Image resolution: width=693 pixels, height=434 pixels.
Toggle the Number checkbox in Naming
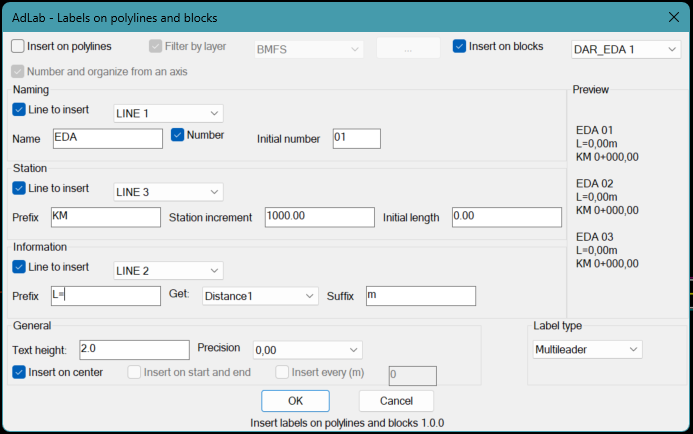pos(178,135)
